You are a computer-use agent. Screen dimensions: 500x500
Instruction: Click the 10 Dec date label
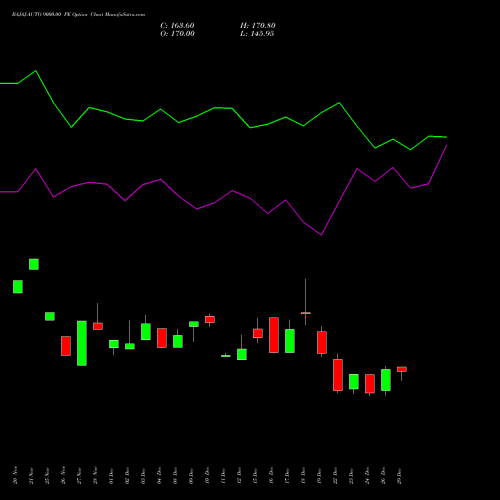207,476
